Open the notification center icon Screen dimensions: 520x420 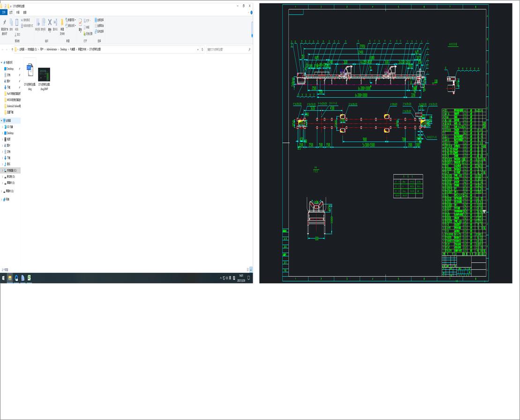click(248, 278)
